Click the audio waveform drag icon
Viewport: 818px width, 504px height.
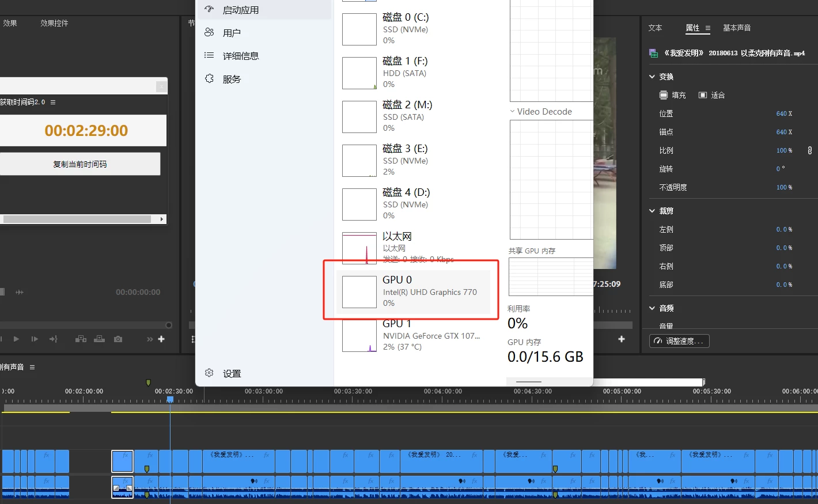[20, 293]
